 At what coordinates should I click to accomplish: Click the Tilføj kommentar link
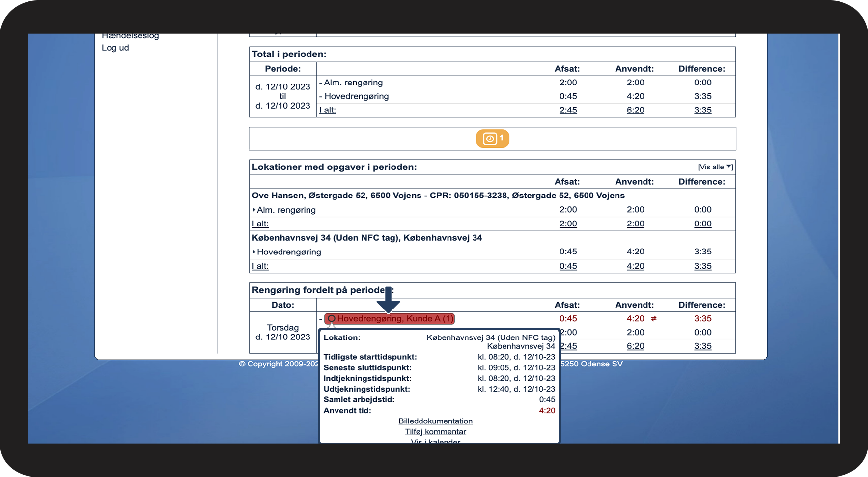click(436, 432)
